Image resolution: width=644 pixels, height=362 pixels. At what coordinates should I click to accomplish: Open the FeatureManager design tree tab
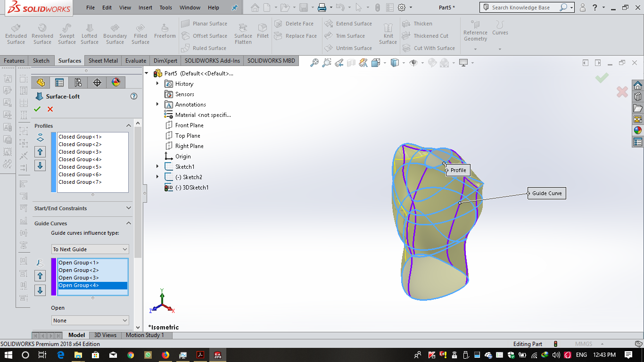click(41, 82)
